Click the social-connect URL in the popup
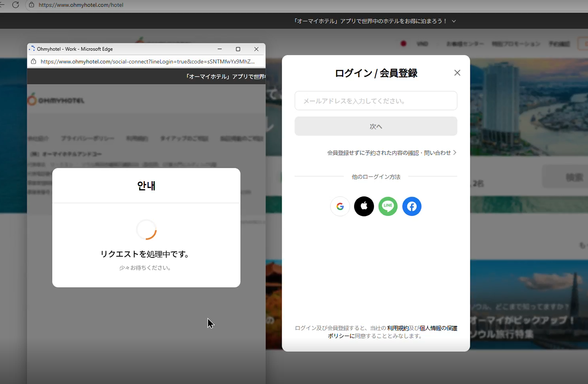Screen dimensions: 588x384 tap(147, 61)
